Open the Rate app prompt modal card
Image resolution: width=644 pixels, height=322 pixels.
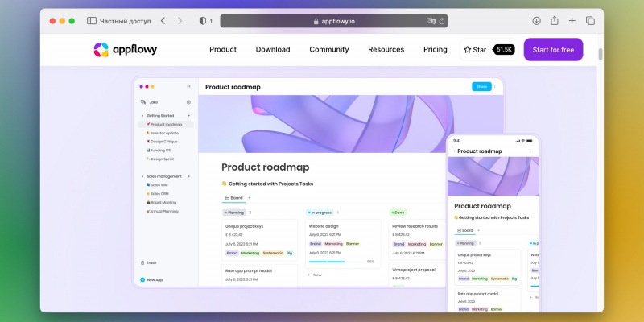(259, 275)
